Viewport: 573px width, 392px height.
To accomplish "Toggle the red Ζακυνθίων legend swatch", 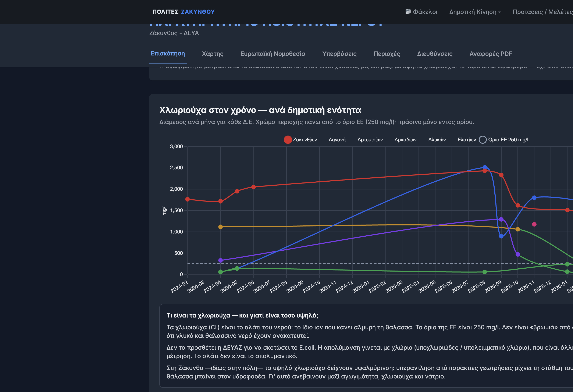I will (288, 140).
